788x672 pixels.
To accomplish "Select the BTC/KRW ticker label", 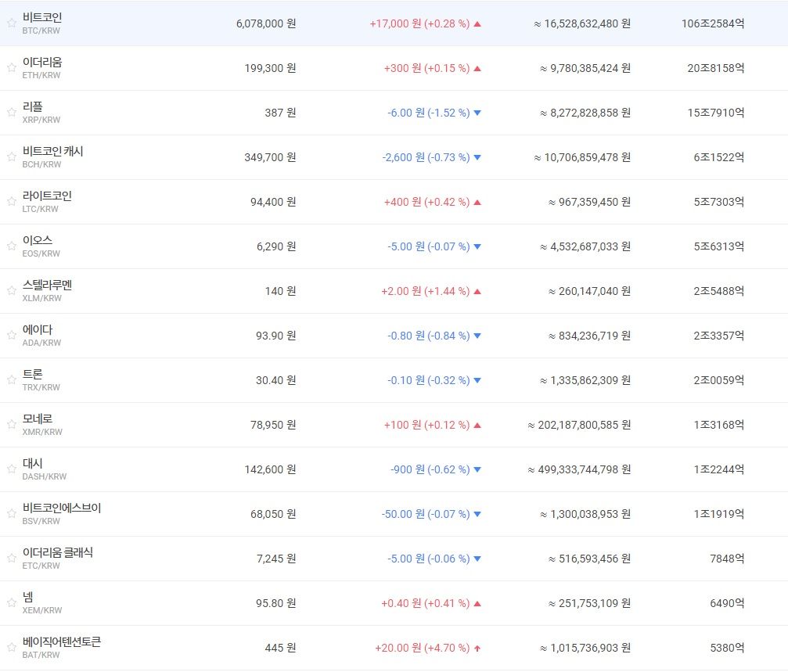I will tap(41, 31).
